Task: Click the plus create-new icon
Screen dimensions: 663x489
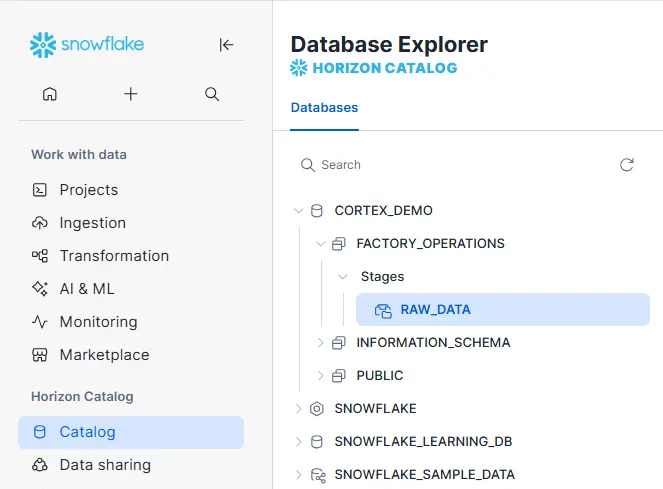Action: point(131,94)
